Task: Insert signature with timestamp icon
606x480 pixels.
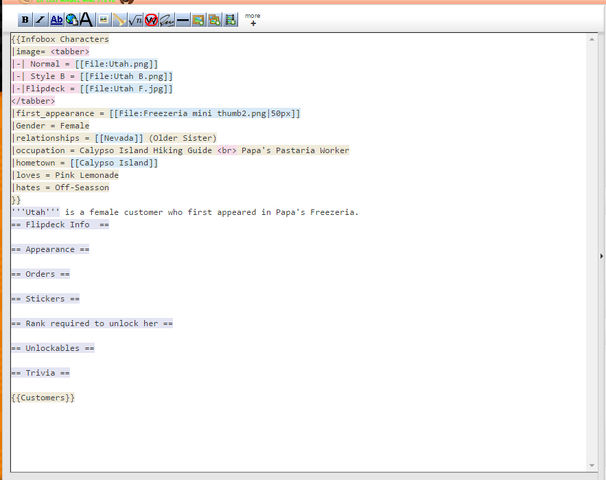Action: tap(167, 20)
